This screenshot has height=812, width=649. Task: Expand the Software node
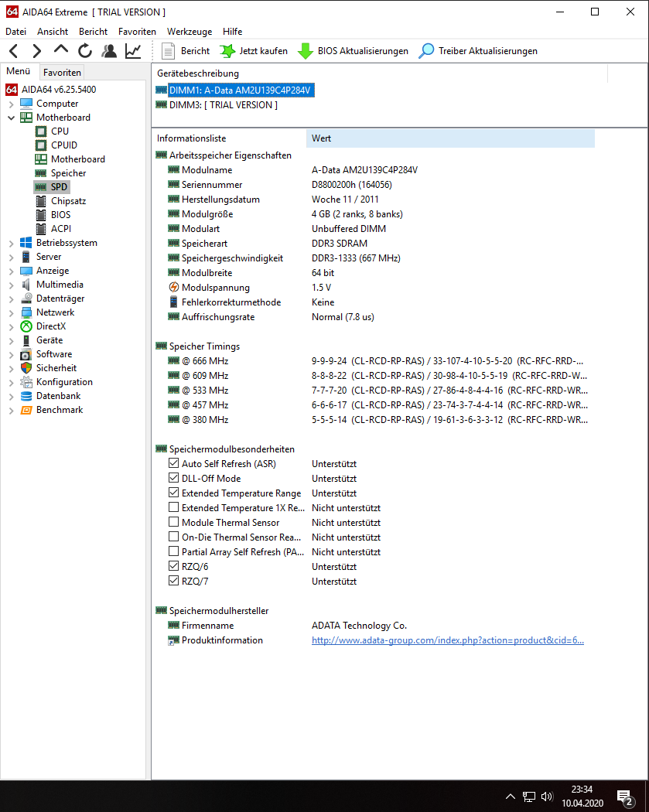(12, 355)
